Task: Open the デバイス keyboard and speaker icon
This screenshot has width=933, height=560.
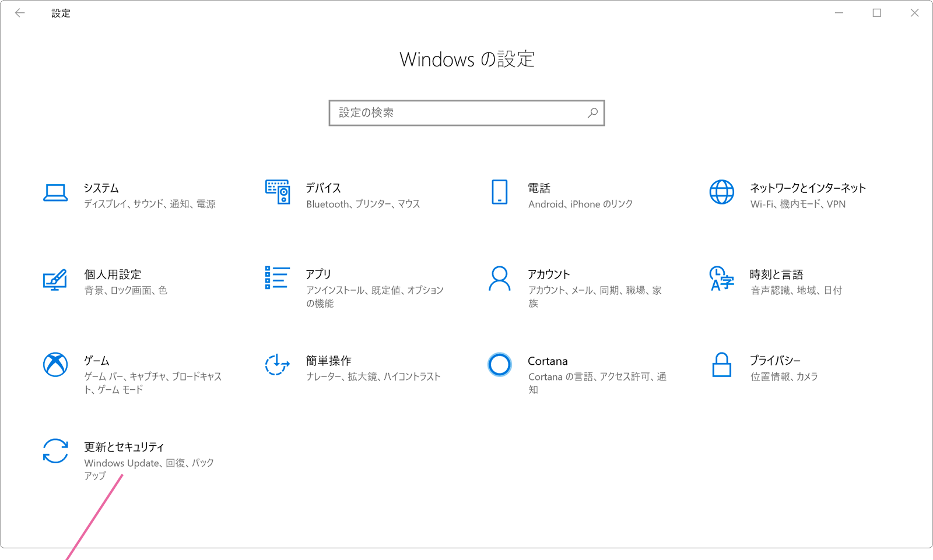Action: pyautogui.click(x=278, y=192)
